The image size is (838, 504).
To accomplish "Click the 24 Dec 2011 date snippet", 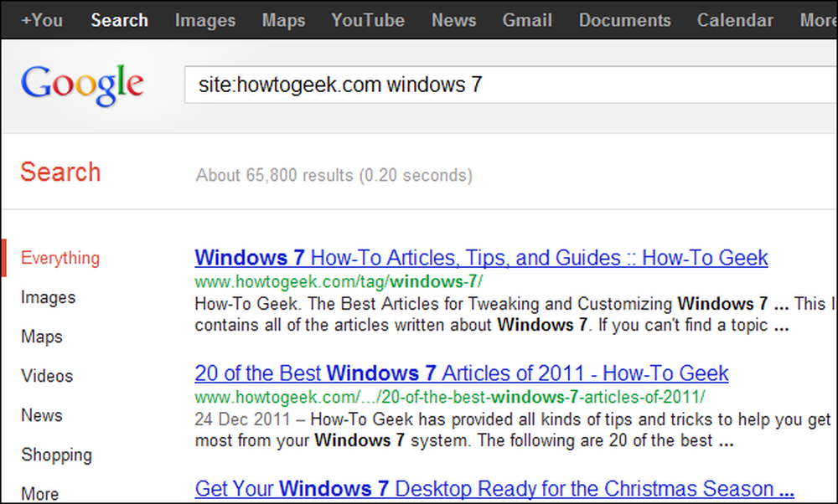I will [x=242, y=419].
